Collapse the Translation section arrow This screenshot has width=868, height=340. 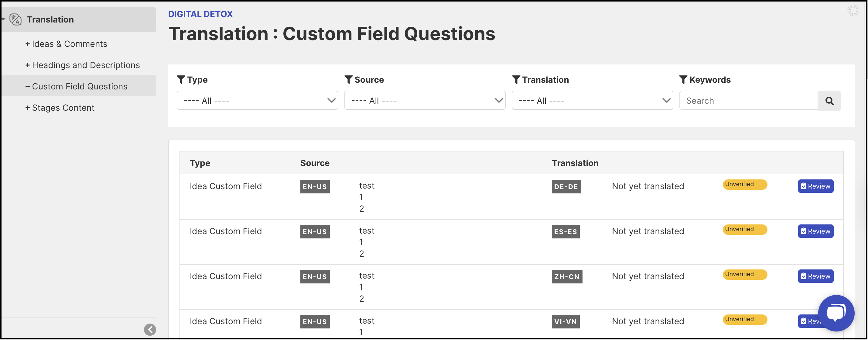point(3,19)
